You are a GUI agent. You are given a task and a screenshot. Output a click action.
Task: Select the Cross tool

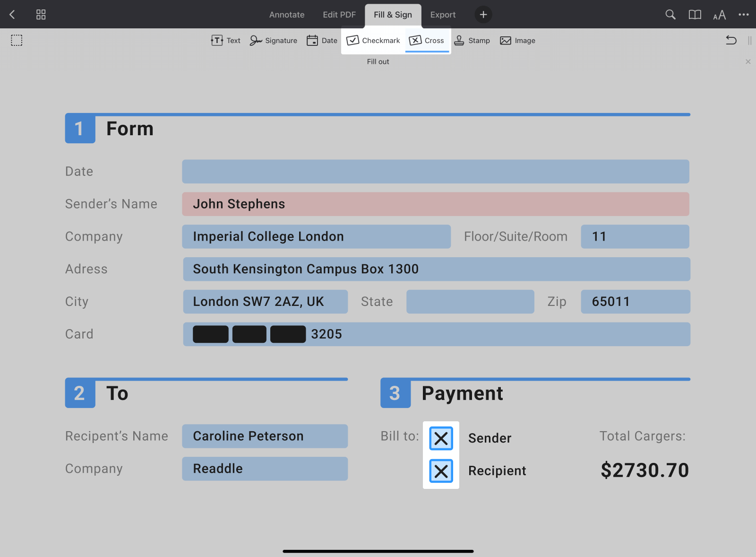pos(427,40)
